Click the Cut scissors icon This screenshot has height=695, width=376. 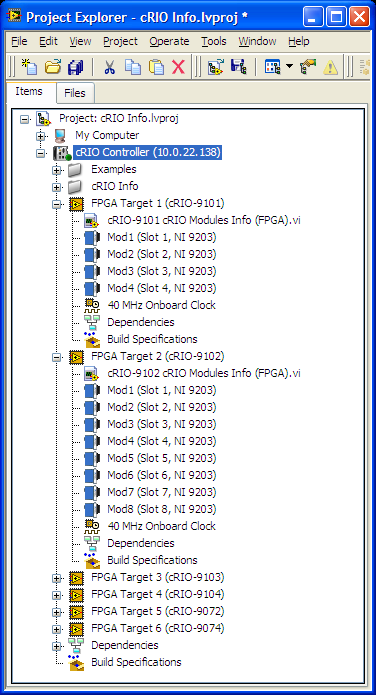click(x=110, y=67)
